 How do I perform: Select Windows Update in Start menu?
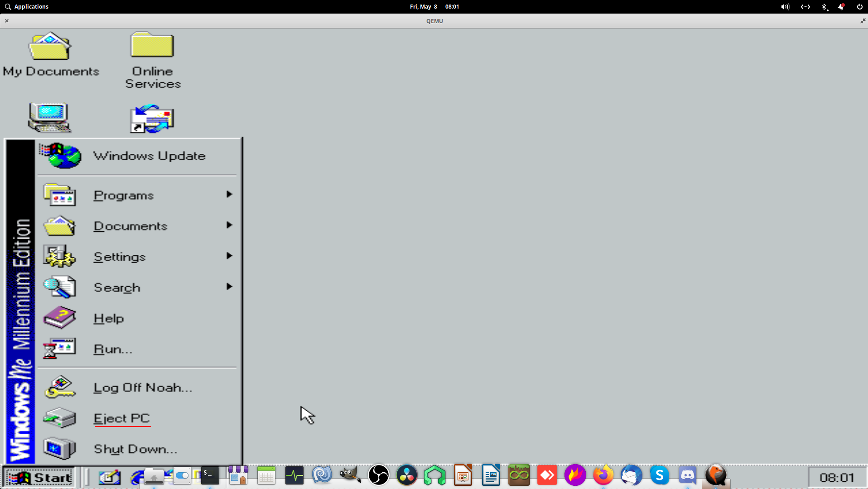(x=149, y=156)
